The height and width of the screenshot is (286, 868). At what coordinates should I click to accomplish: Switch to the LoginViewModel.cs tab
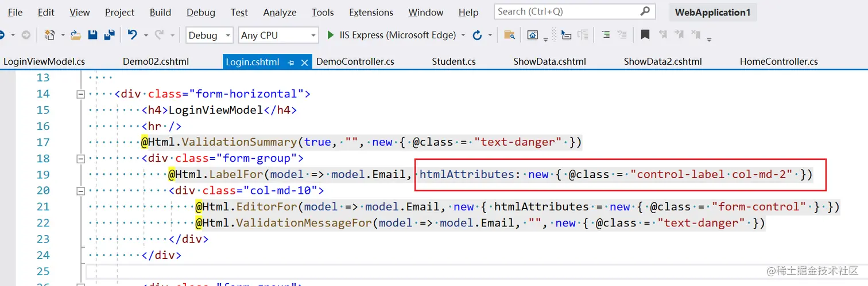[x=44, y=61]
